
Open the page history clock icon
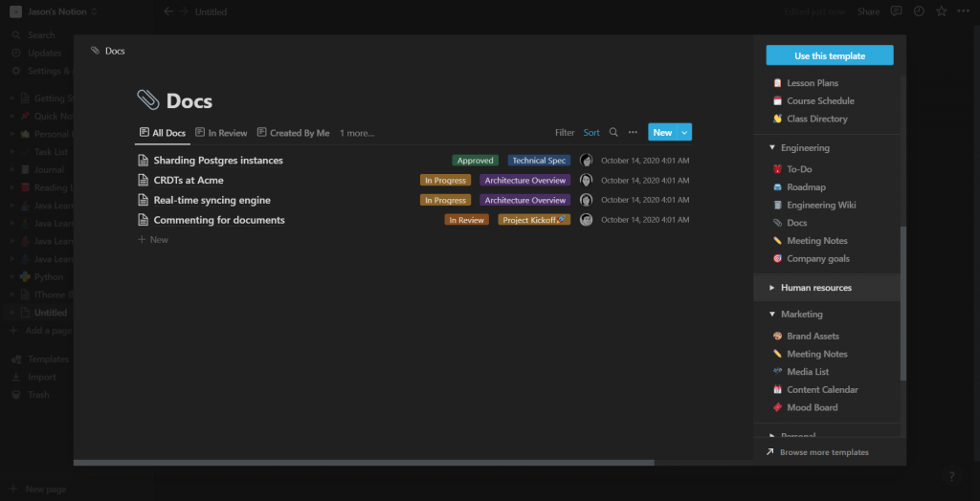pyautogui.click(x=919, y=11)
